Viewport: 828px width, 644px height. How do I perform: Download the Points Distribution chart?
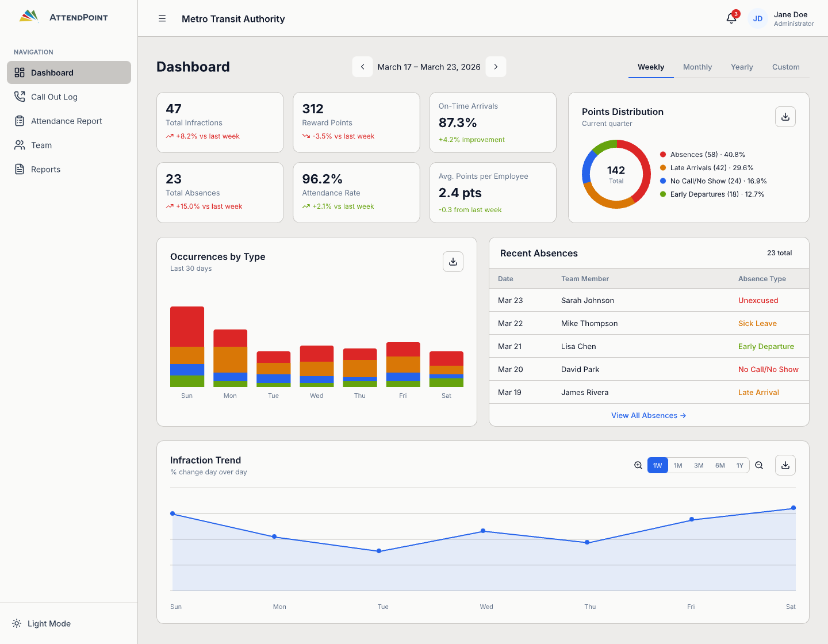[785, 117]
